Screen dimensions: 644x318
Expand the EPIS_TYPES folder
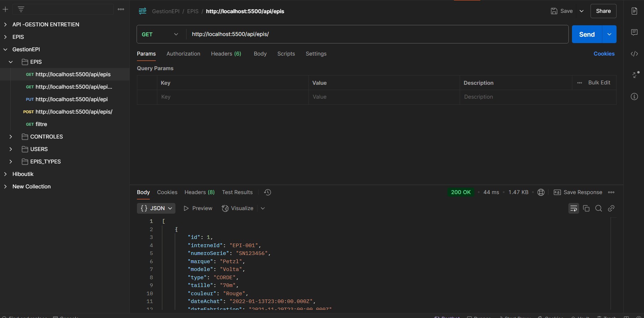[x=11, y=162]
